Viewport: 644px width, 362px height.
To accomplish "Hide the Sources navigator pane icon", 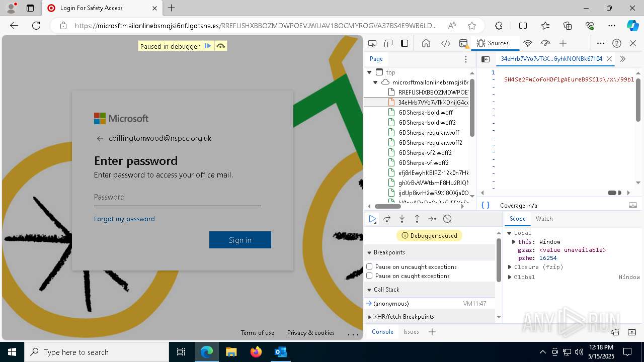I will point(486,59).
